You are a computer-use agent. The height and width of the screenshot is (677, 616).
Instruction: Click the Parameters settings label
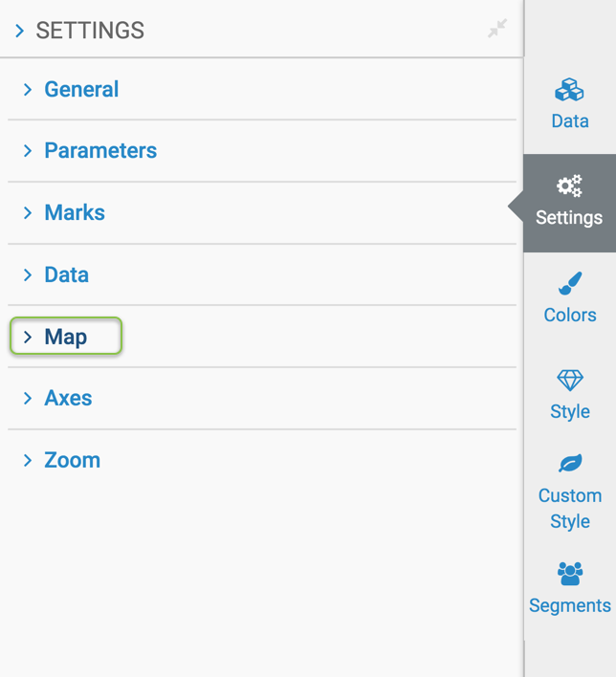pyautogui.click(x=100, y=151)
